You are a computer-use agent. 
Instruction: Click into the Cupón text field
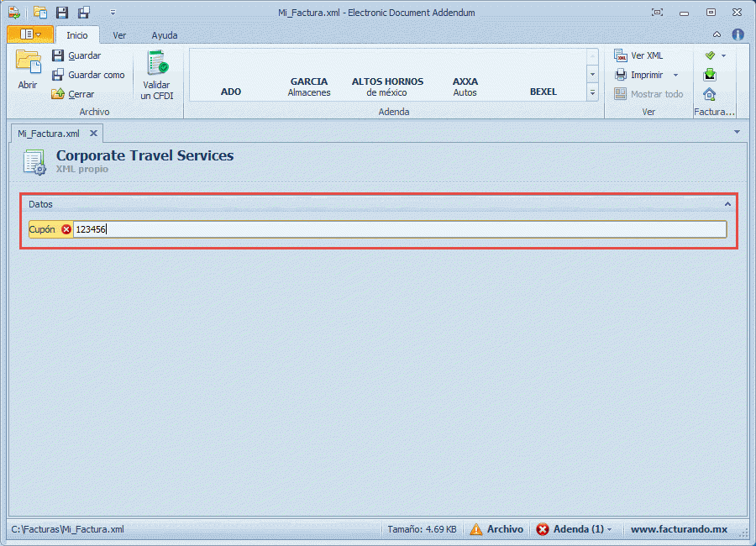point(399,229)
